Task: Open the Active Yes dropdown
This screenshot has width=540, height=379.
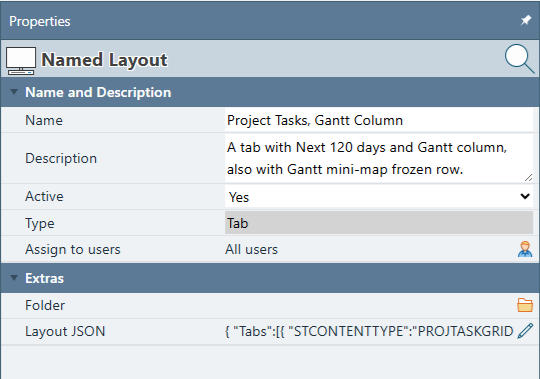Action: [x=379, y=197]
